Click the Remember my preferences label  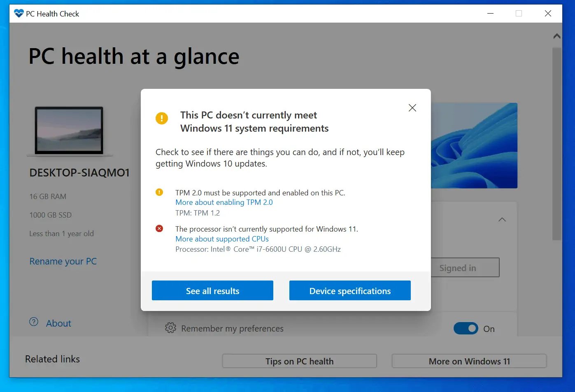tap(232, 329)
